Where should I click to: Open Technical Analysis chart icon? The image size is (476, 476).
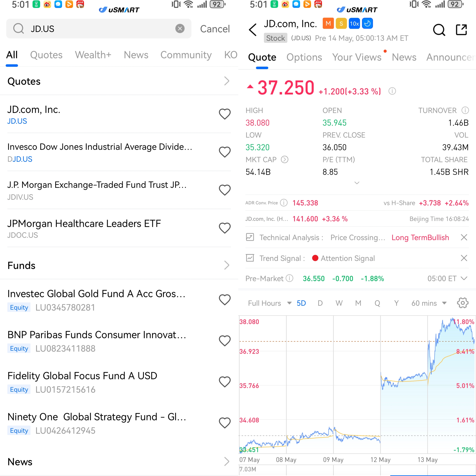pyautogui.click(x=250, y=237)
